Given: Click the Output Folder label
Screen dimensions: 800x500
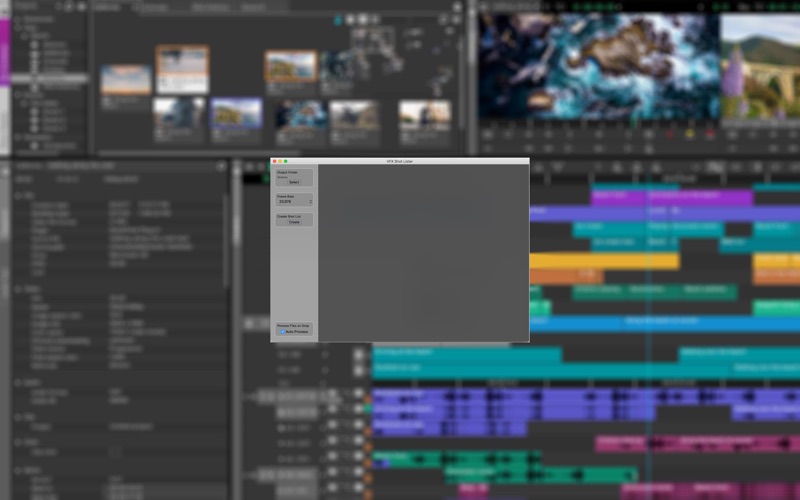Looking at the screenshot, I should click(287, 172).
